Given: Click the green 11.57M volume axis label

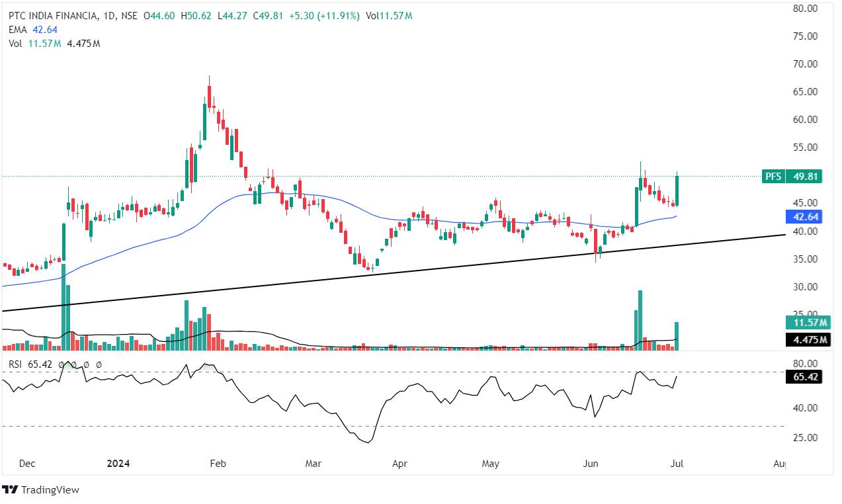Looking at the screenshot, I should (806, 323).
